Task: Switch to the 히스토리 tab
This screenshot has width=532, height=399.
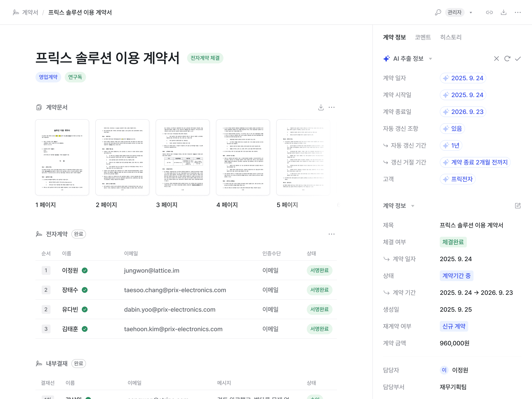Action: click(x=451, y=37)
